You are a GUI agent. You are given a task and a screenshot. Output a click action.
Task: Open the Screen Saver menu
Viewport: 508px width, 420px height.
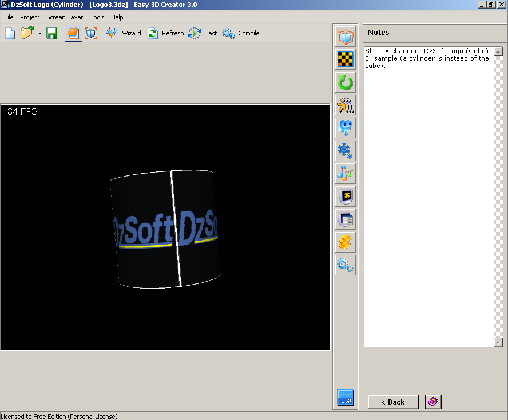65,17
